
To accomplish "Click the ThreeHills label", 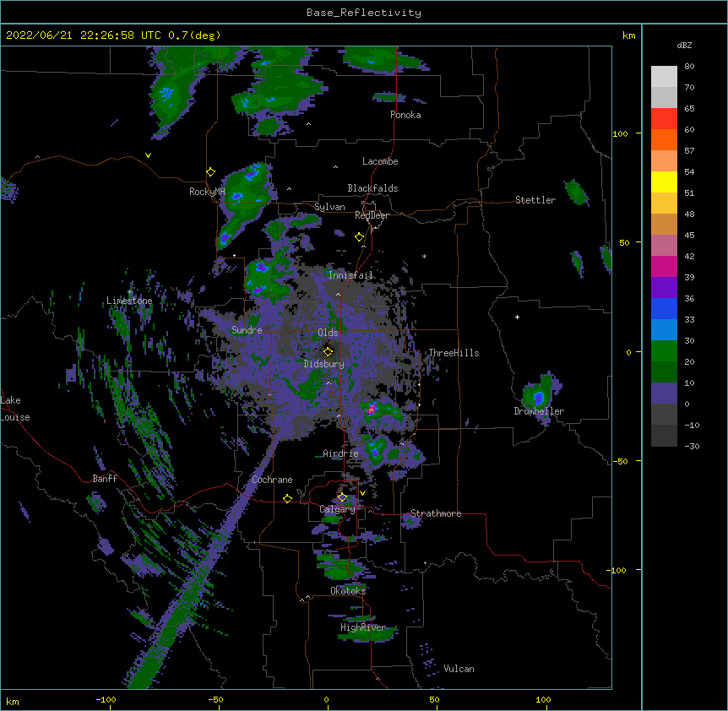I will click(454, 353).
